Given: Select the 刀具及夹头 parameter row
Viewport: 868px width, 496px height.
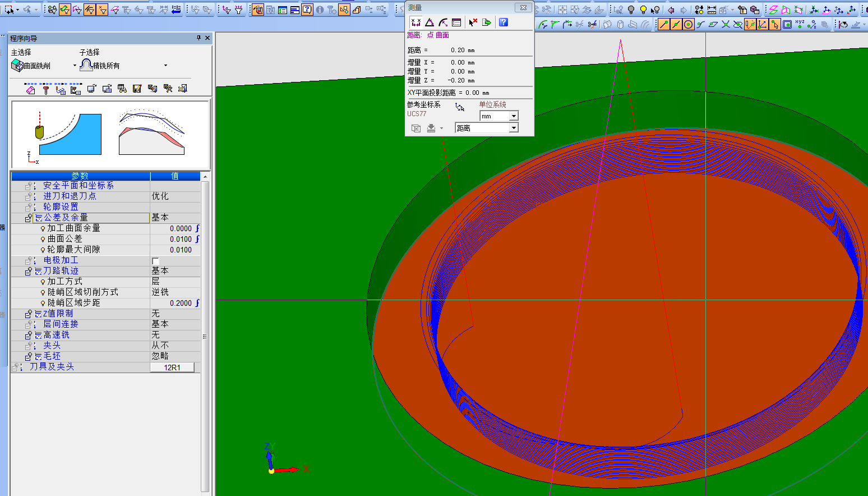Looking at the screenshot, I should click(x=105, y=367).
